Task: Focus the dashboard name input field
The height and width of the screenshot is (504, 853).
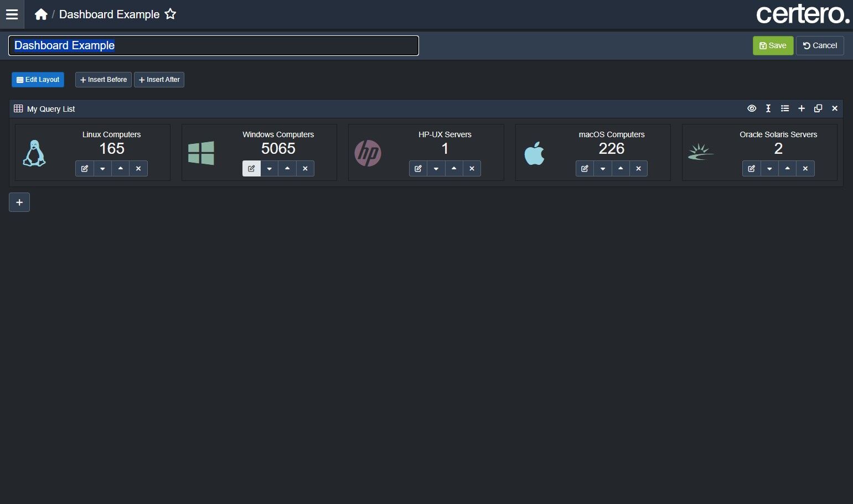Action: (214, 45)
